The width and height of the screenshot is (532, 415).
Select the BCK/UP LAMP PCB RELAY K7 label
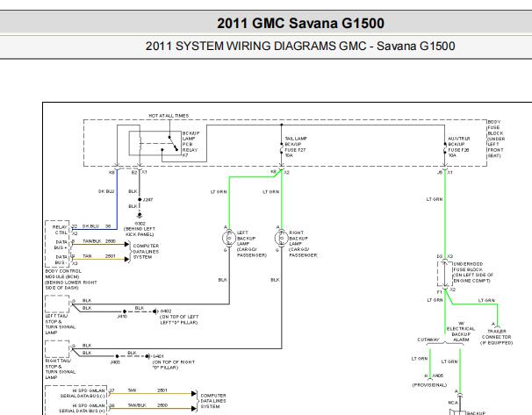[191, 145]
